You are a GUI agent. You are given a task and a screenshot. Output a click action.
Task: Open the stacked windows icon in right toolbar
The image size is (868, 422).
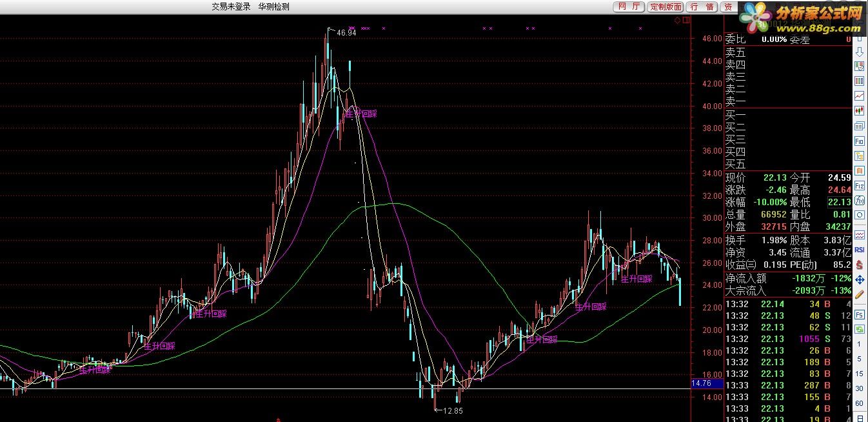pos(860,126)
